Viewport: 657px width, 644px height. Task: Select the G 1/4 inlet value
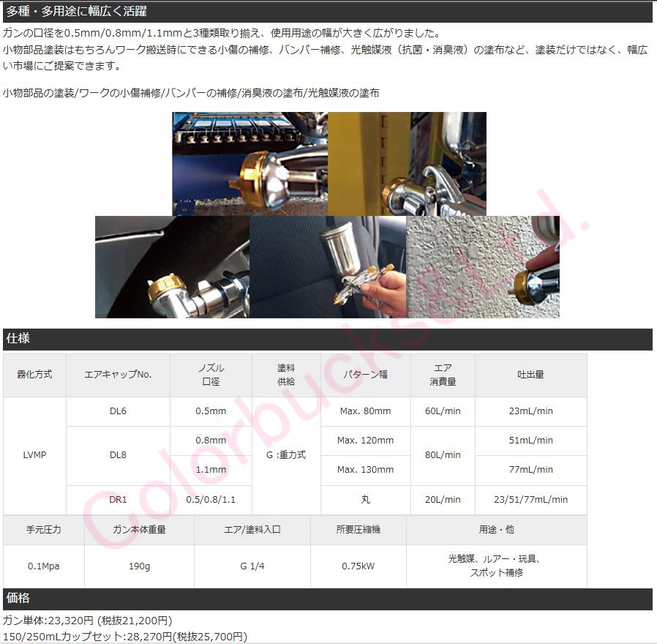coord(252,566)
